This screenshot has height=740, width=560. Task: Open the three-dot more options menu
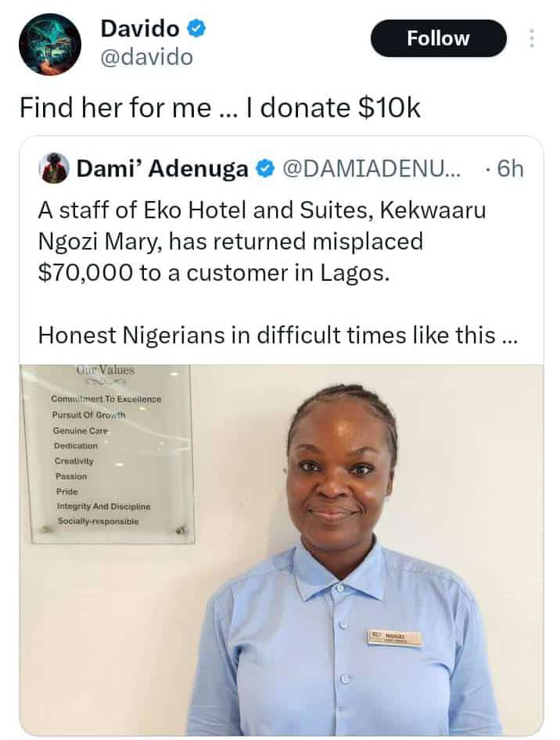532,38
